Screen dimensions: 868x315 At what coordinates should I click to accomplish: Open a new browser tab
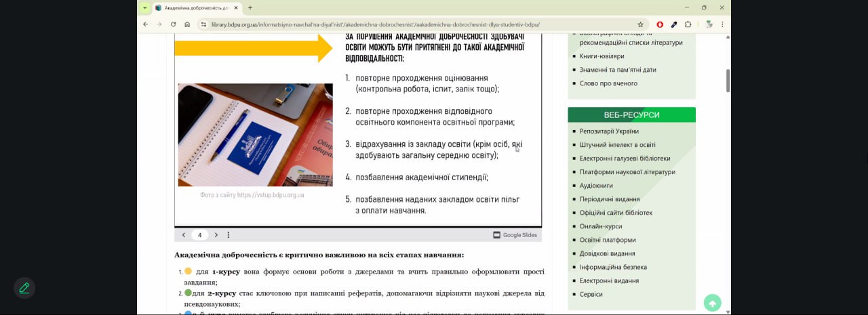pyautogui.click(x=250, y=8)
